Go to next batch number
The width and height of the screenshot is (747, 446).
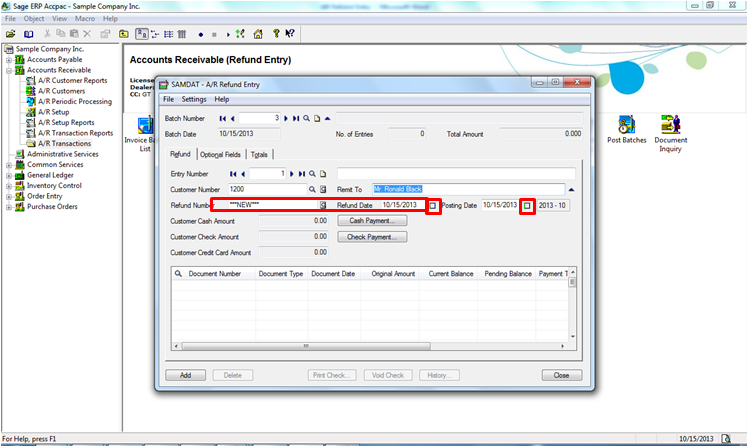click(286, 118)
